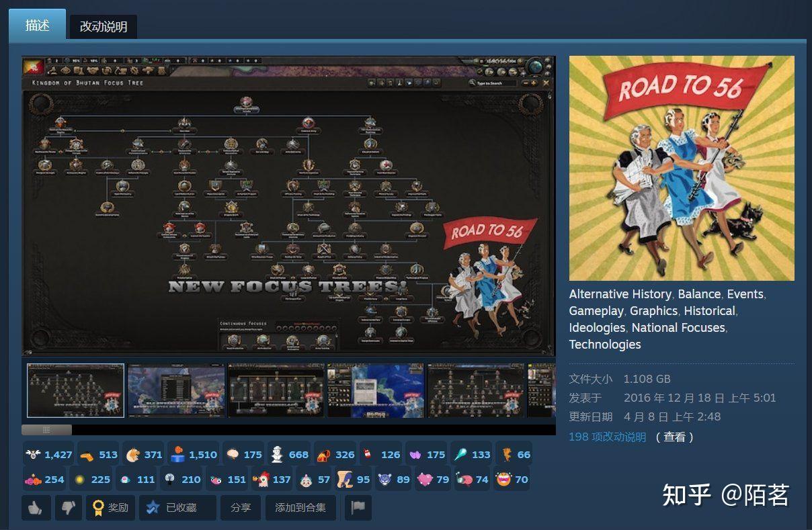812x530 pixels.
Task: Click the Historical tag link
Action: [710, 311]
